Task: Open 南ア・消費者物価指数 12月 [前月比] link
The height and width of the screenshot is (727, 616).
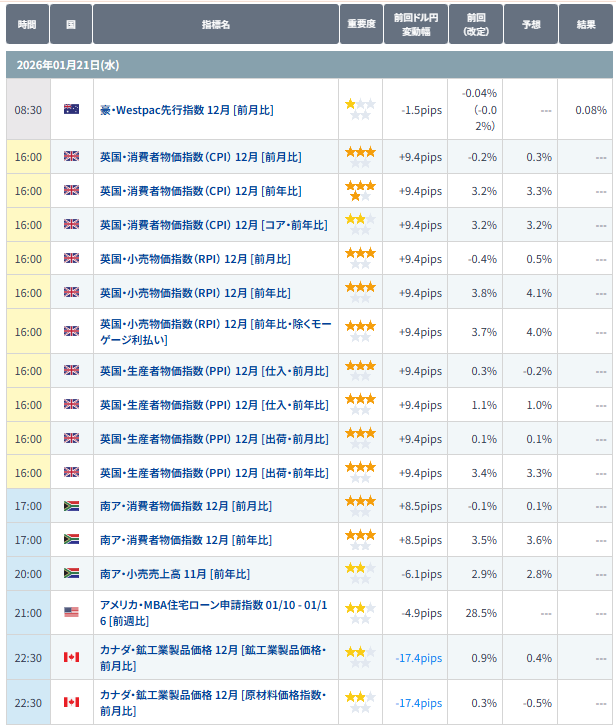Action: point(185,506)
